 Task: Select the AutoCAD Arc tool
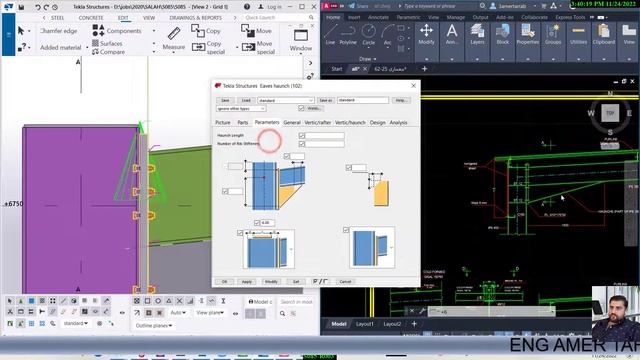coord(387,35)
